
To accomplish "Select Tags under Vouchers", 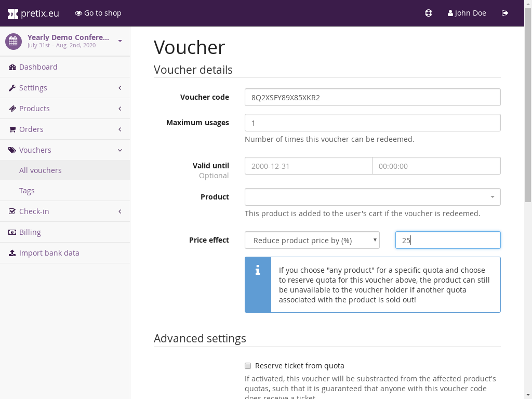I will click(x=27, y=191).
